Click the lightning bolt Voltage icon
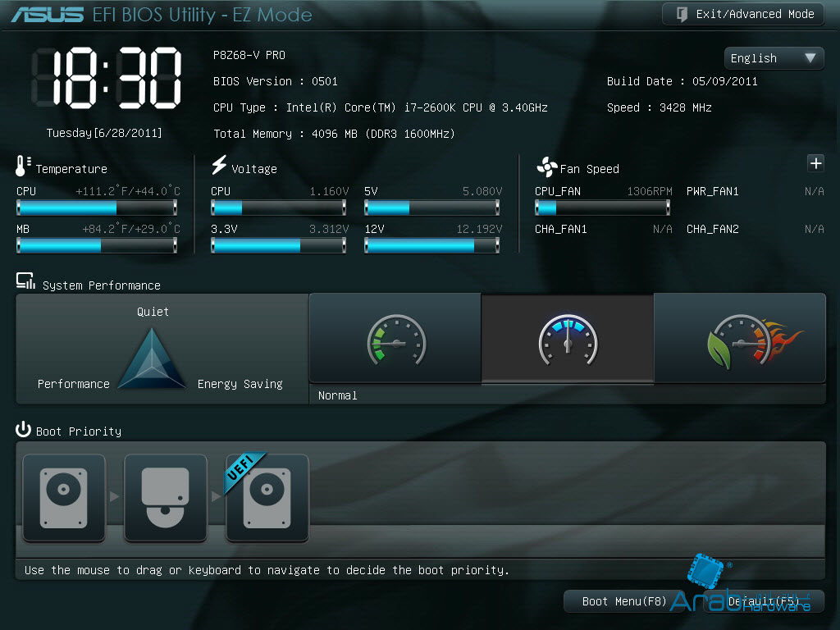Viewport: 840px width, 630px height. [218, 165]
